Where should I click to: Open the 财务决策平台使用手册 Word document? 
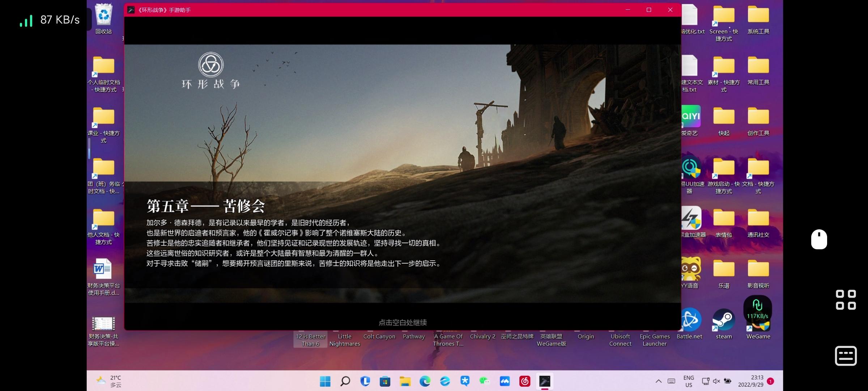(x=103, y=277)
